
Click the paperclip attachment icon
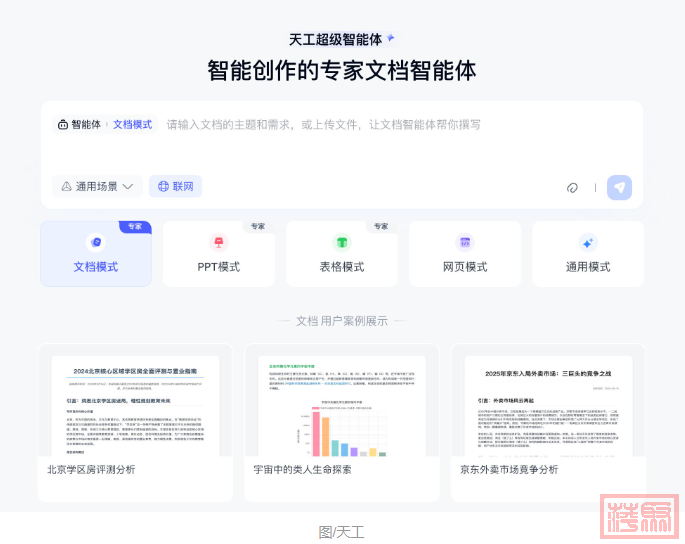573,187
